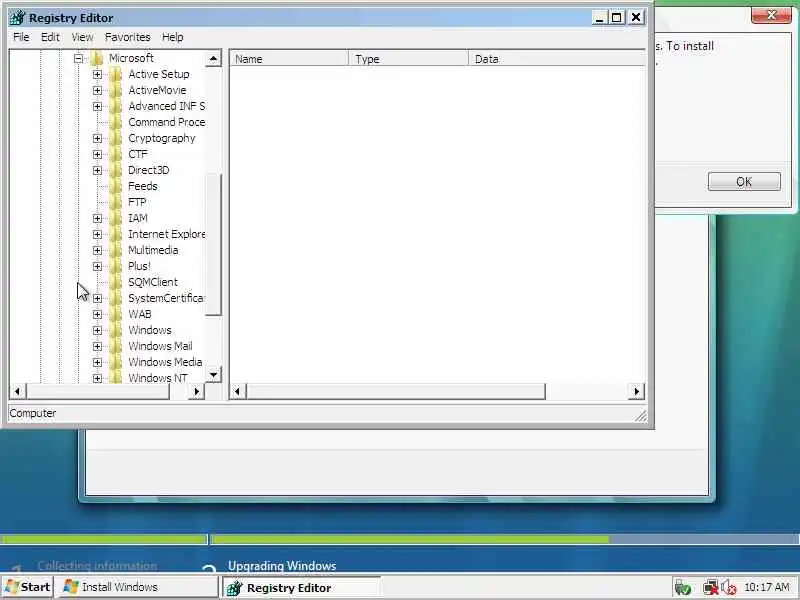This screenshot has width=800, height=600.
Task: Select the Active Setup folder icon
Action: 116,74
